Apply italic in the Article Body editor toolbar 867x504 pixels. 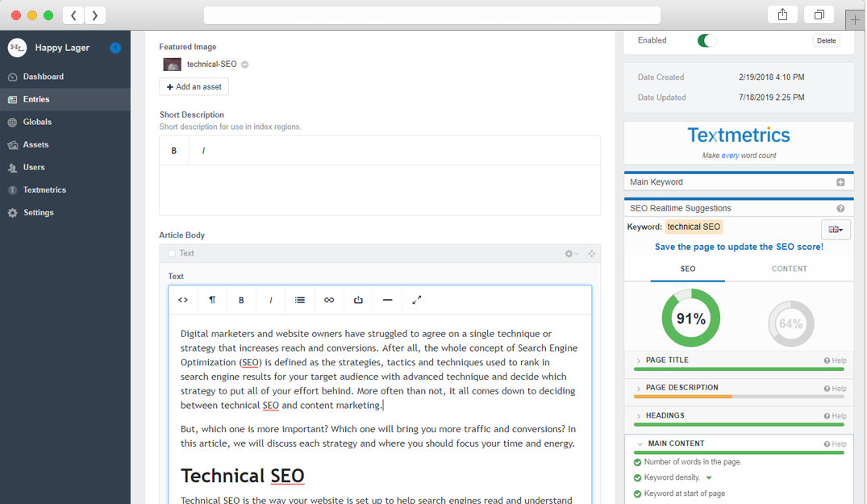tap(270, 300)
